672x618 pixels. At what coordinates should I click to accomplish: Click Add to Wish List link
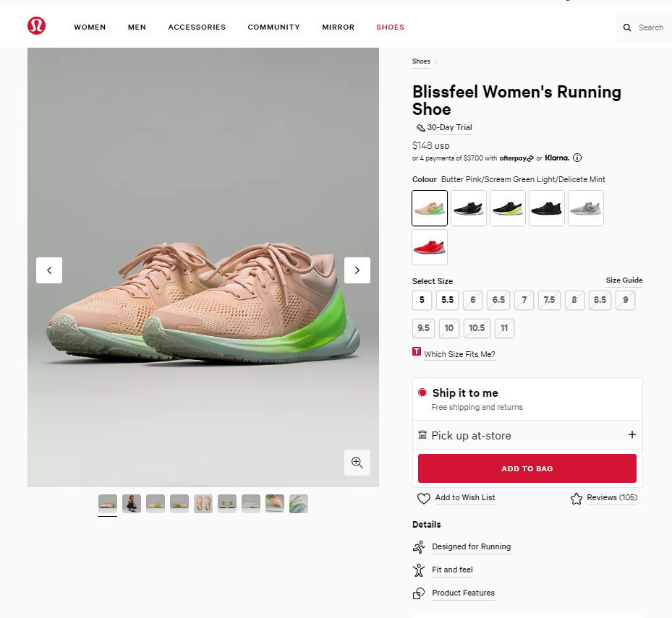(465, 498)
